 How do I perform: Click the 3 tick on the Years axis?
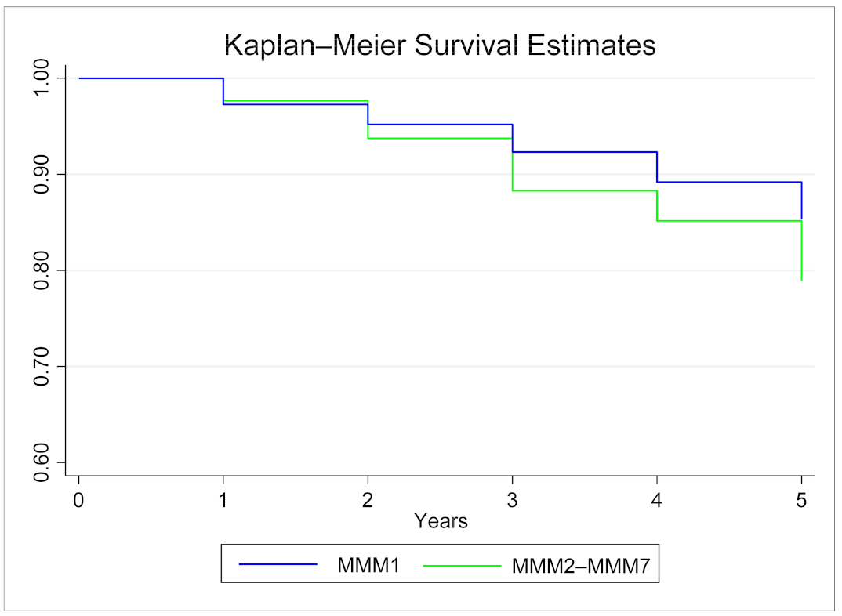click(513, 499)
